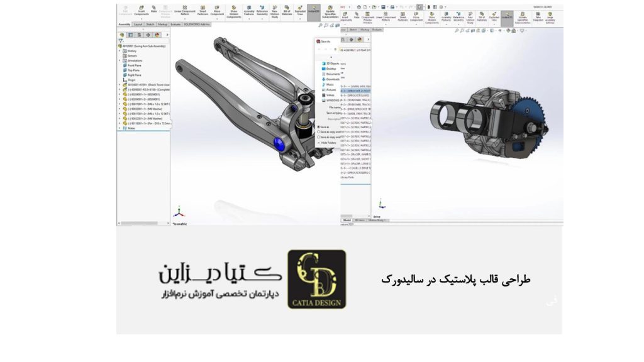644x362 pixels.
Task: Click the Smart Fasteners tool on left
Action: [x=203, y=12]
